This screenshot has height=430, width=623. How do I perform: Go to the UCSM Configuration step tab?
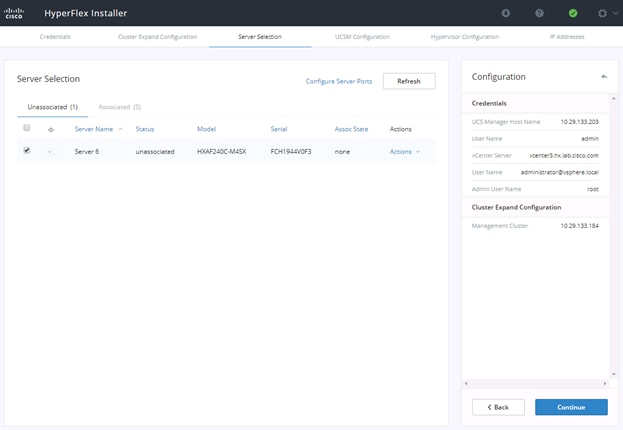tap(362, 37)
